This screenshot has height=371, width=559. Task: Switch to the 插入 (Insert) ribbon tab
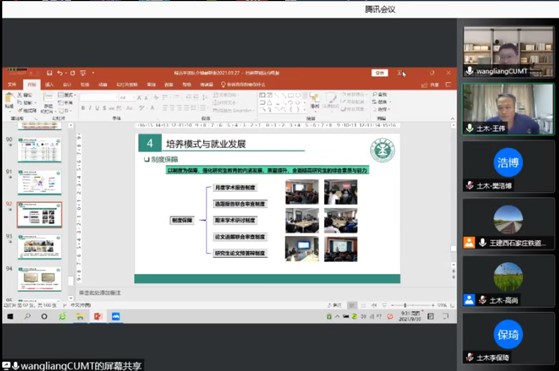pos(50,84)
